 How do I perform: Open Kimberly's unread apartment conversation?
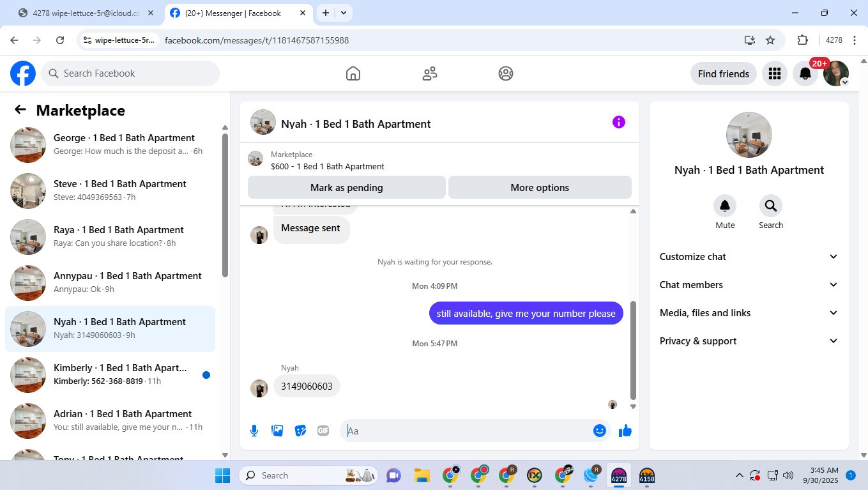[110, 375]
